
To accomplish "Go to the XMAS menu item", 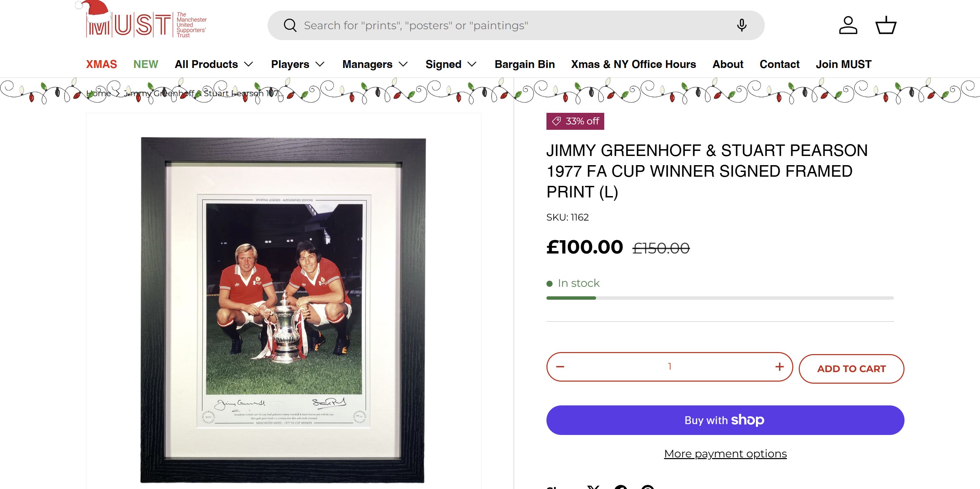I will pos(102,64).
